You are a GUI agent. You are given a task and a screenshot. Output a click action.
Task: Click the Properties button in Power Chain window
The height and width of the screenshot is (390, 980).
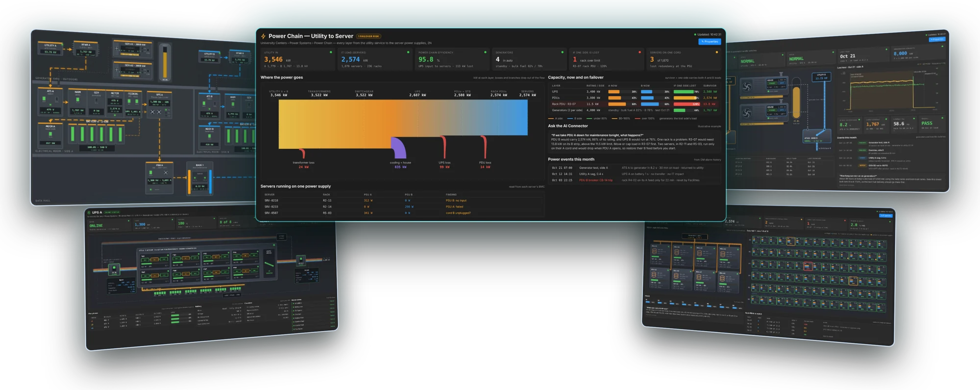click(x=710, y=42)
